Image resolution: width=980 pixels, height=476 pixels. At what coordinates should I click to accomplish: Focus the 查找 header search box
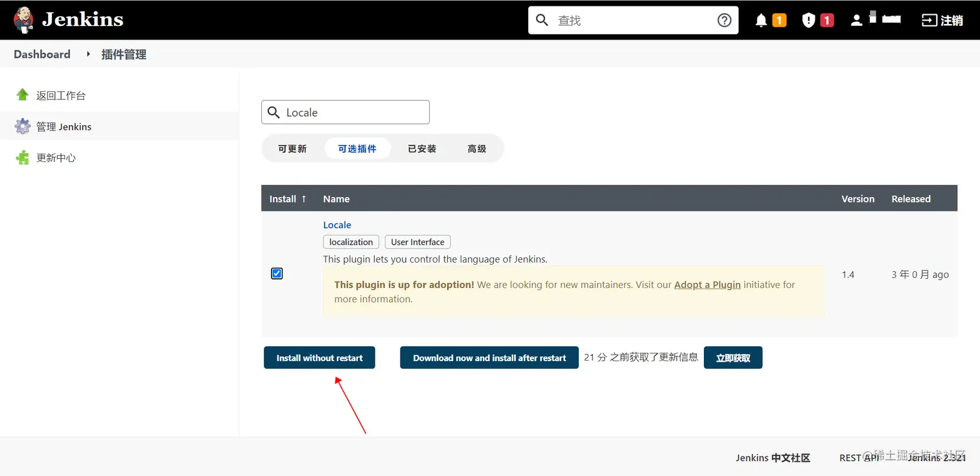[x=633, y=20]
